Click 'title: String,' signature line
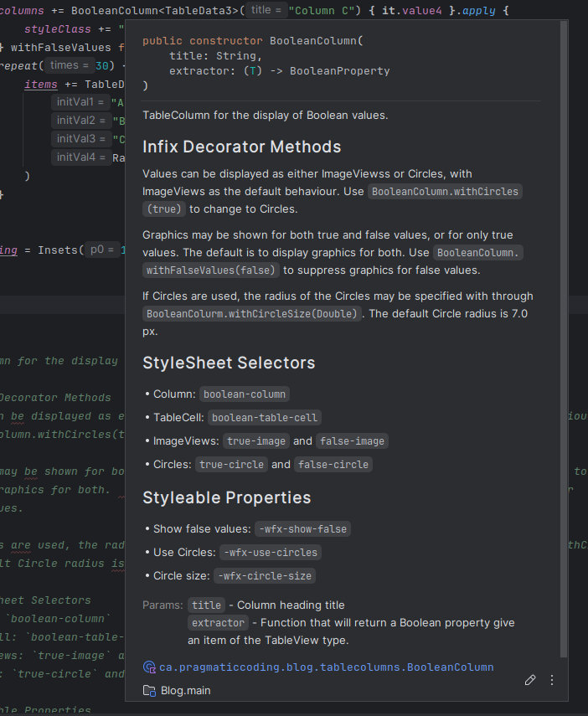The width and height of the screenshot is (588, 716). 215,56
